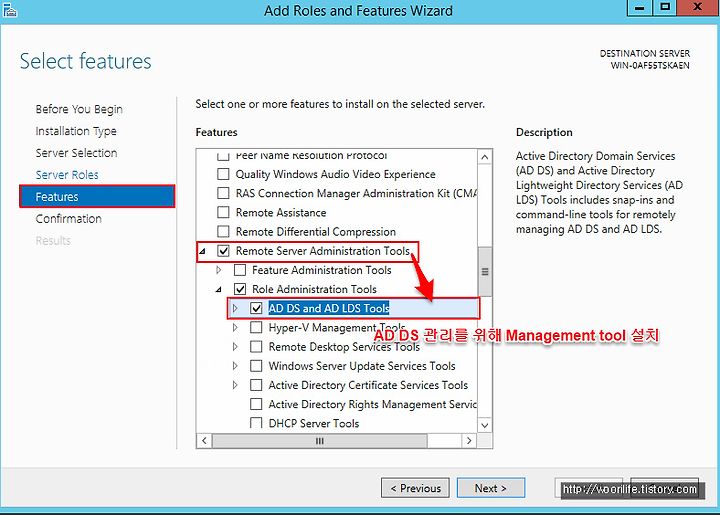Select the Remote Differential Compression row text

pyautogui.click(x=315, y=232)
